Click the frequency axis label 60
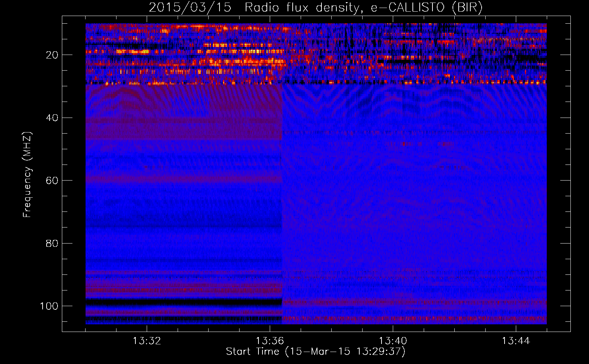Screen dimensions: 589x364 (x=52, y=181)
